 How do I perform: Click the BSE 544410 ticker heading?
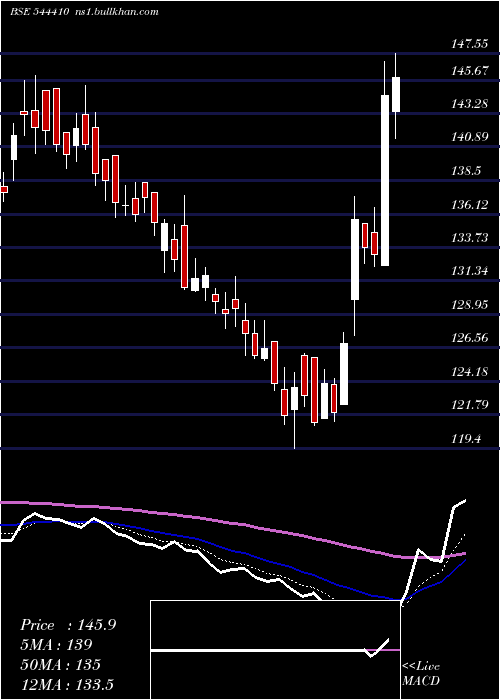point(40,12)
